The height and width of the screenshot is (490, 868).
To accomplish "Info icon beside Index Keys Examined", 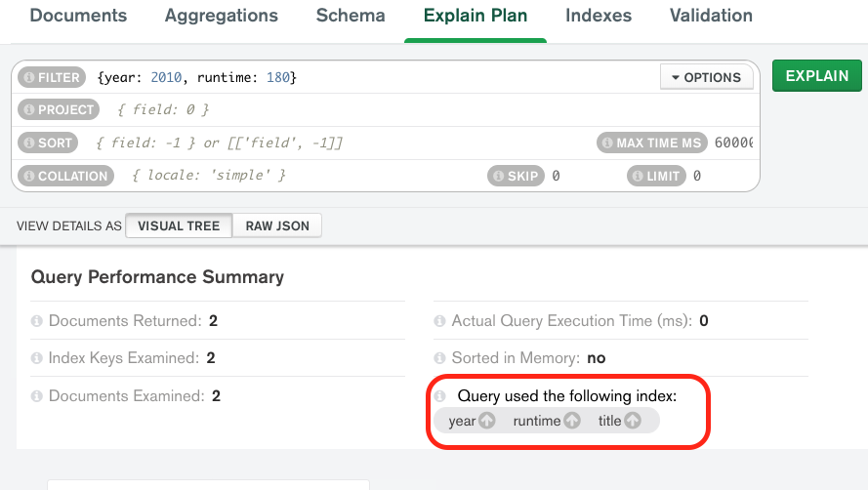I will 36,358.
